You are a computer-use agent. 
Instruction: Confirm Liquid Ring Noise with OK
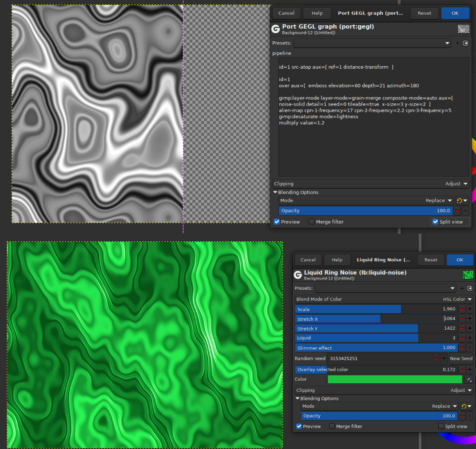460,260
